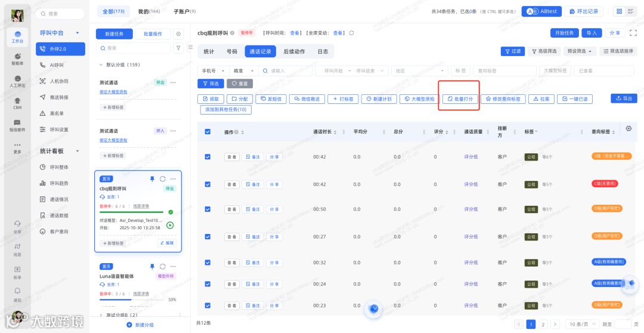Go to page 2 in pagination
This screenshot has width=644, height=333.
(543, 324)
